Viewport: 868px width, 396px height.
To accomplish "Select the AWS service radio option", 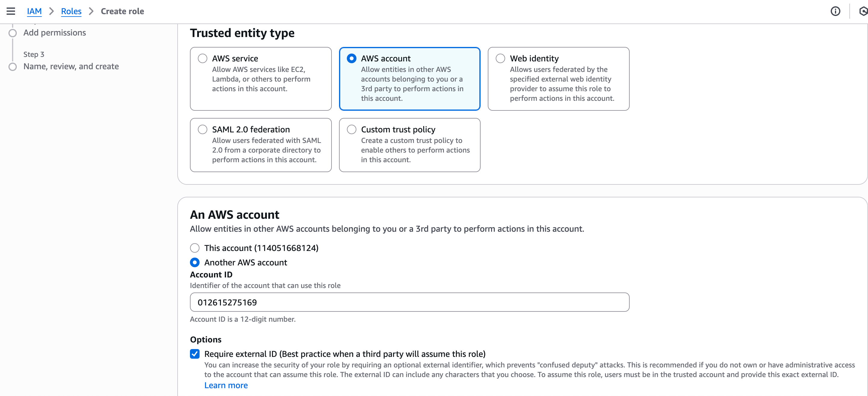I will 203,58.
